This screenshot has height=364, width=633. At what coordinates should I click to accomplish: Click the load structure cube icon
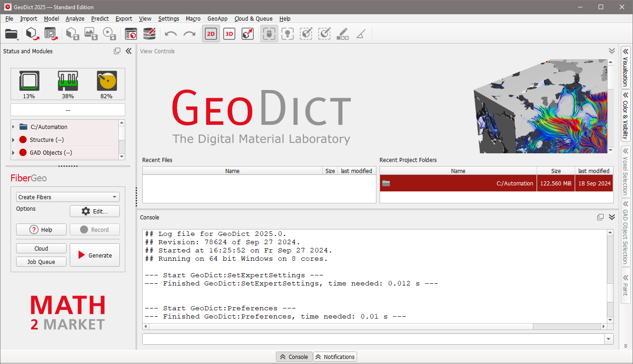(31, 34)
